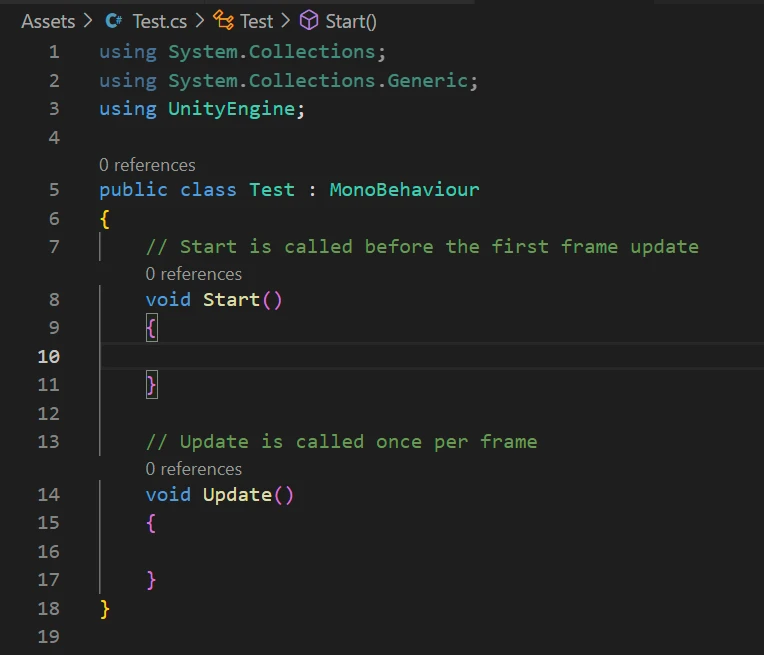Open 0 references lens above void Start

coord(193,274)
